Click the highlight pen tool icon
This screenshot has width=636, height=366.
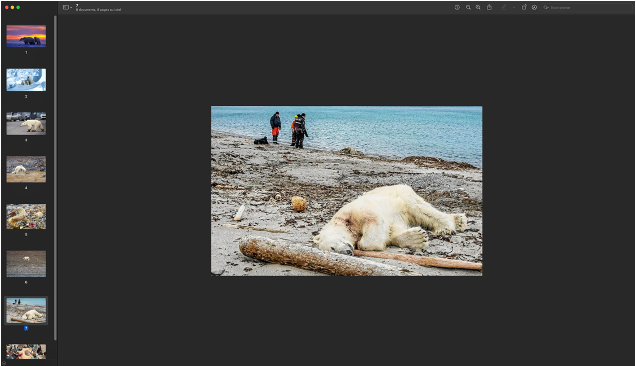pos(504,7)
